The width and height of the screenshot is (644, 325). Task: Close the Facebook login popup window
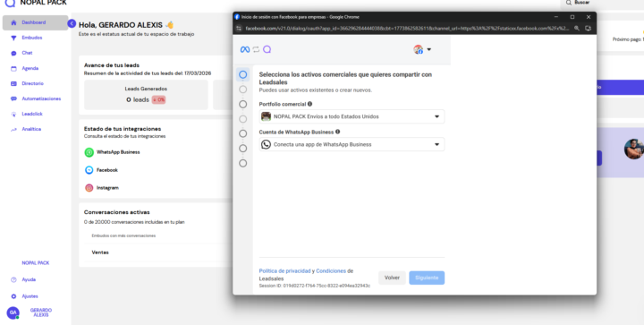coord(589,17)
